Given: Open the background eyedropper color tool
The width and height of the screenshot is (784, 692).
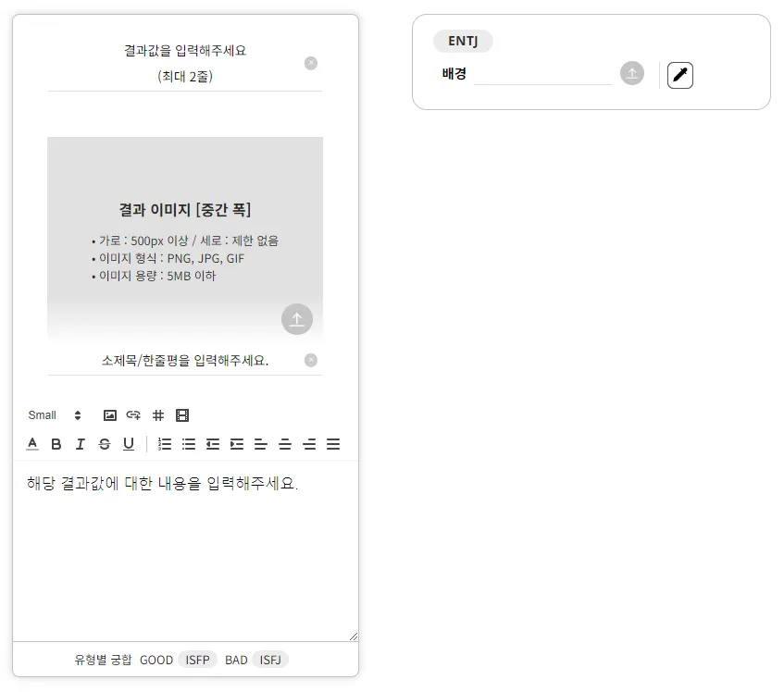Looking at the screenshot, I should point(680,76).
